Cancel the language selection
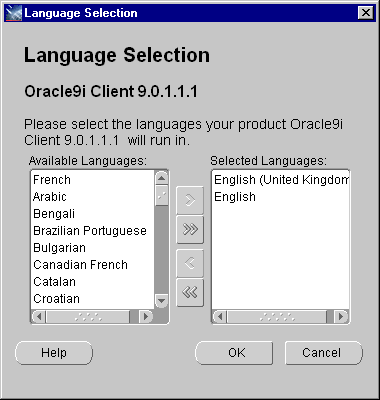 click(x=323, y=353)
